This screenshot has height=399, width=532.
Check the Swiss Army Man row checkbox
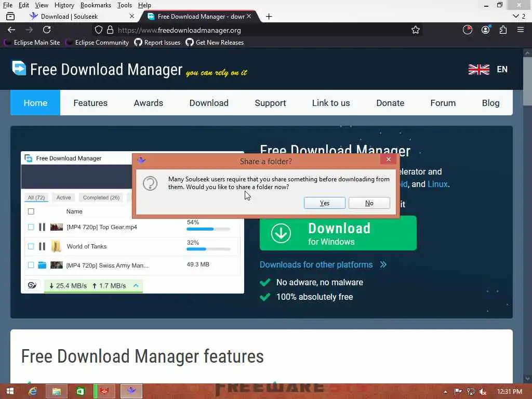click(31, 265)
